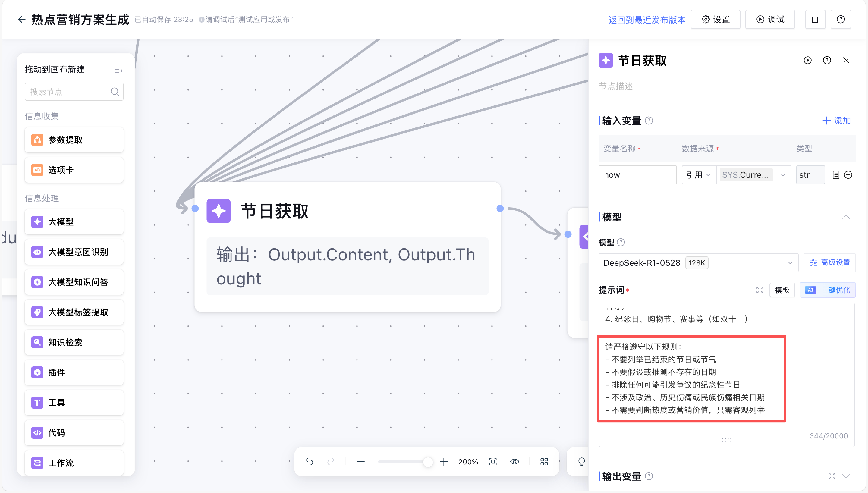Collapse the node list panel icon
The width and height of the screenshot is (868, 493).
pyautogui.click(x=118, y=69)
